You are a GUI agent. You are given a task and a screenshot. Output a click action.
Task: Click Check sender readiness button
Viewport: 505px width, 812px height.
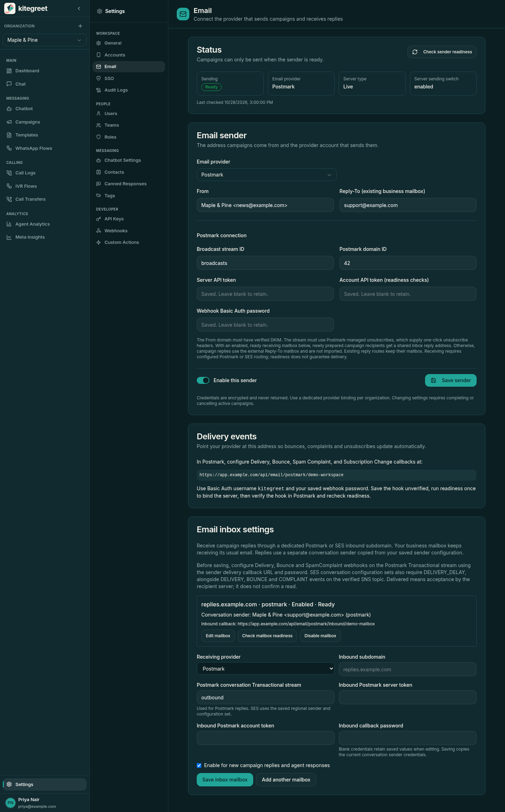[x=442, y=52]
